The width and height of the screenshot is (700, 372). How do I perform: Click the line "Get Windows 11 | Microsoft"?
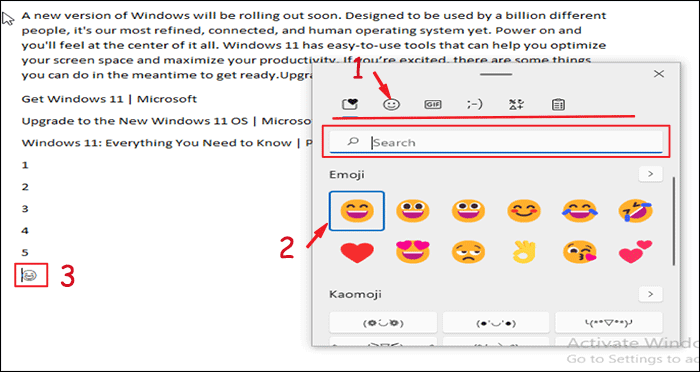point(109,99)
